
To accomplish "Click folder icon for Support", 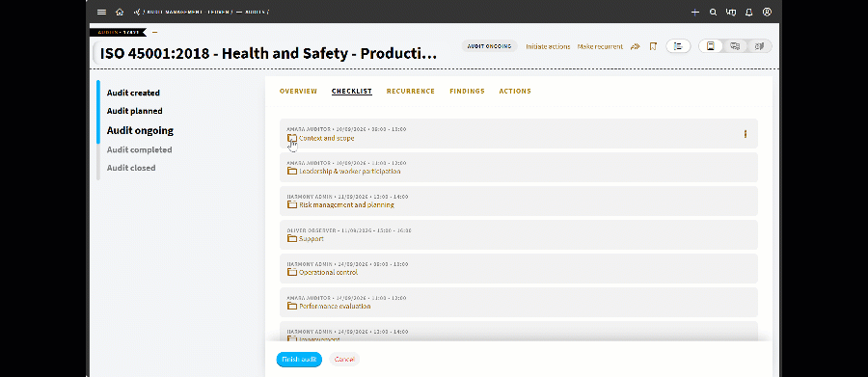I will [292, 238].
